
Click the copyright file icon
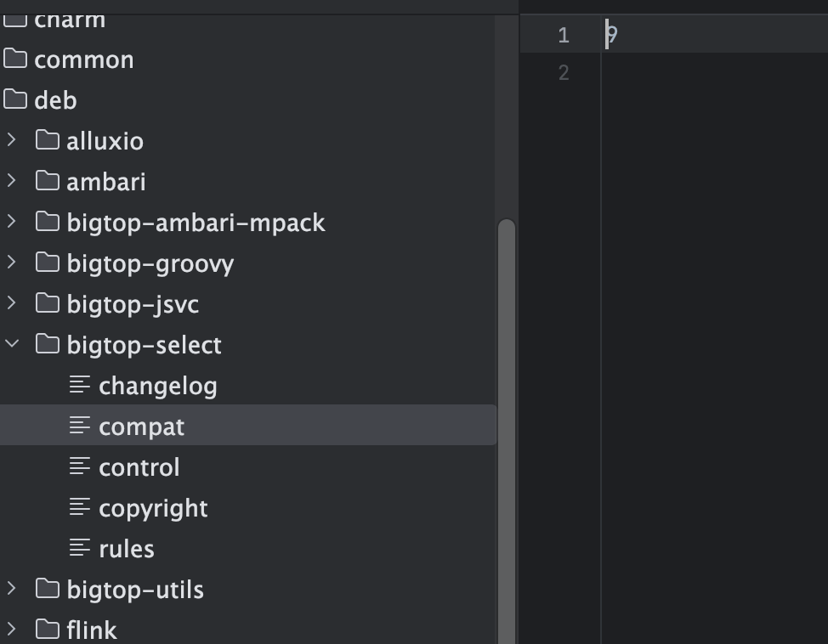pos(80,506)
